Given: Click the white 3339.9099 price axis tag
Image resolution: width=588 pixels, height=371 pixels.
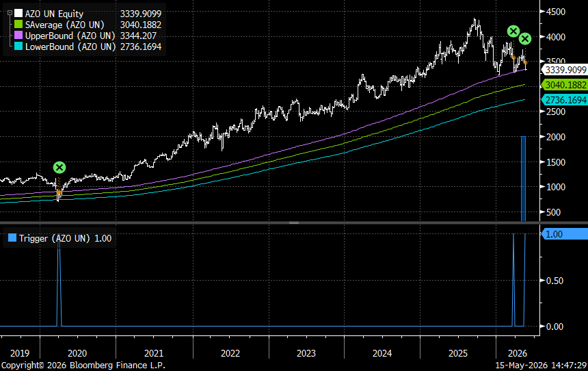Looking at the screenshot, I should tap(564, 70).
